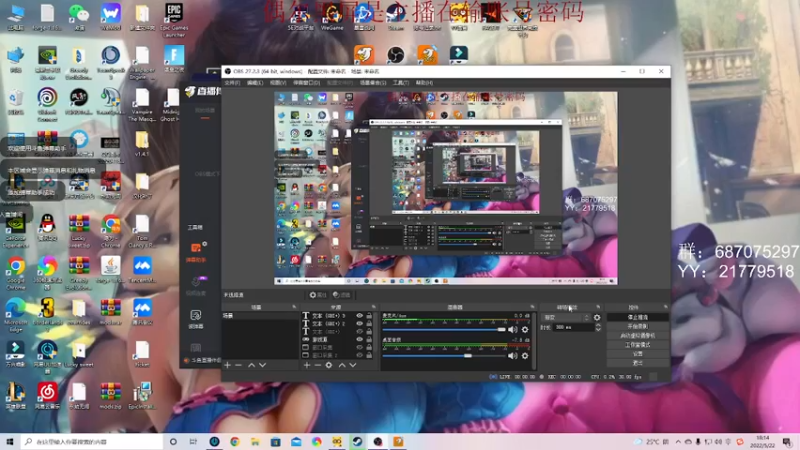The image size is (800, 450).
Task: Toggle visibility of 游戏源 source
Action: [360, 339]
